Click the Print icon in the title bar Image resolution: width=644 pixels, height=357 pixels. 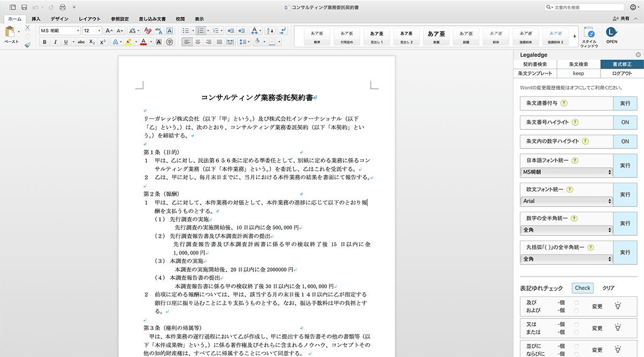(63, 8)
